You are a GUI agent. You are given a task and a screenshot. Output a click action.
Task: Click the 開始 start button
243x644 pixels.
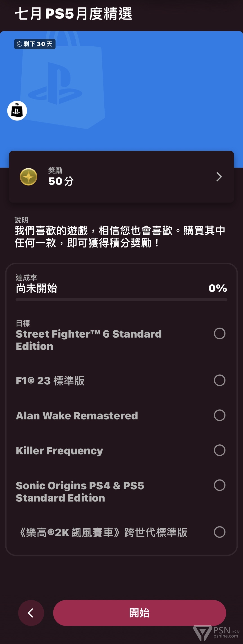(139, 613)
